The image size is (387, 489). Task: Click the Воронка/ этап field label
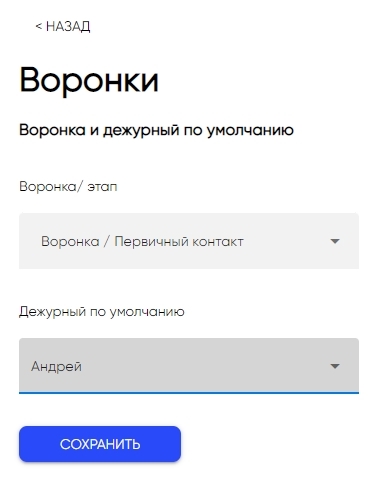pyautogui.click(x=68, y=186)
